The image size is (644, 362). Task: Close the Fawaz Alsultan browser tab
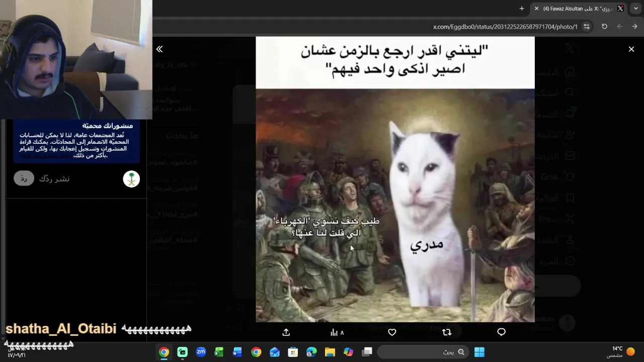pyautogui.click(x=536, y=9)
